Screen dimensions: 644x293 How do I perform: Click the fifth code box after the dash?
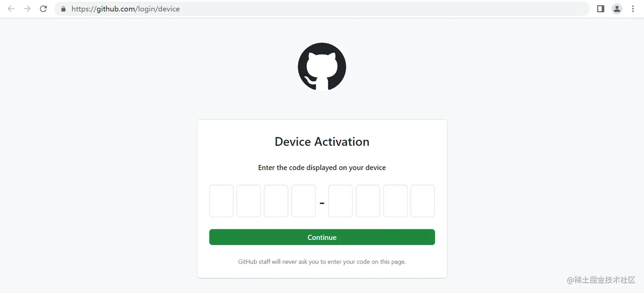tap(340, 201)
